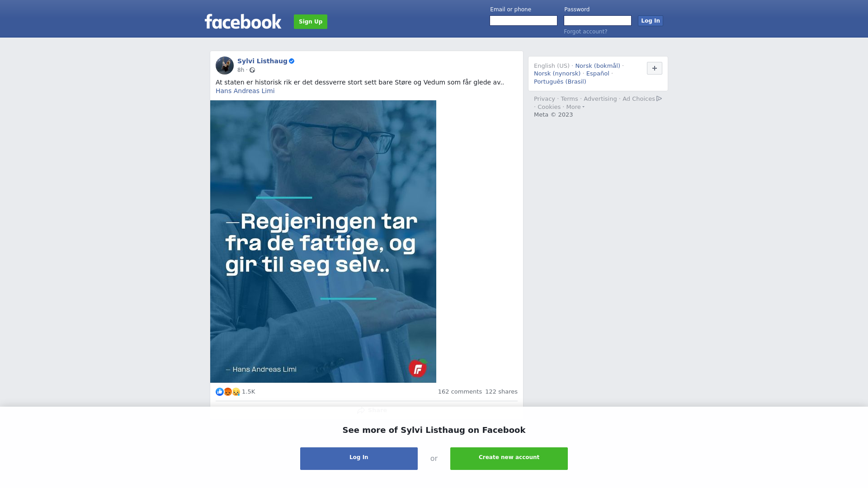Image resolution: width=868 pixels, height=488 pixels.
Task: Open the Forgot account? link
Action: [585, 32]
